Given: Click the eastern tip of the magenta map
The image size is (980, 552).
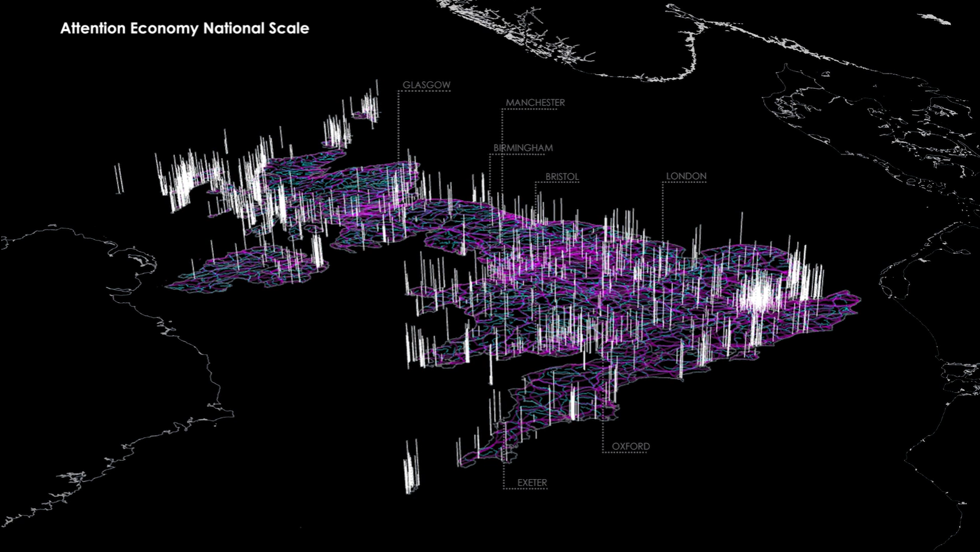Looking at the screenshot, I should pyautogui.click(x=858, y=299).
